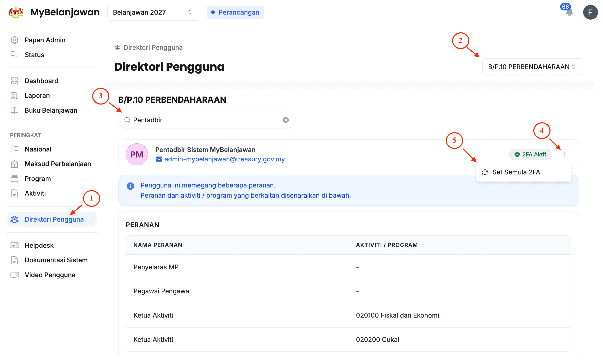Image resolution: width=603 pixels, height=364 pixels.
Task: Click the Helpdesk ticket icon
Action: point(15,245)
